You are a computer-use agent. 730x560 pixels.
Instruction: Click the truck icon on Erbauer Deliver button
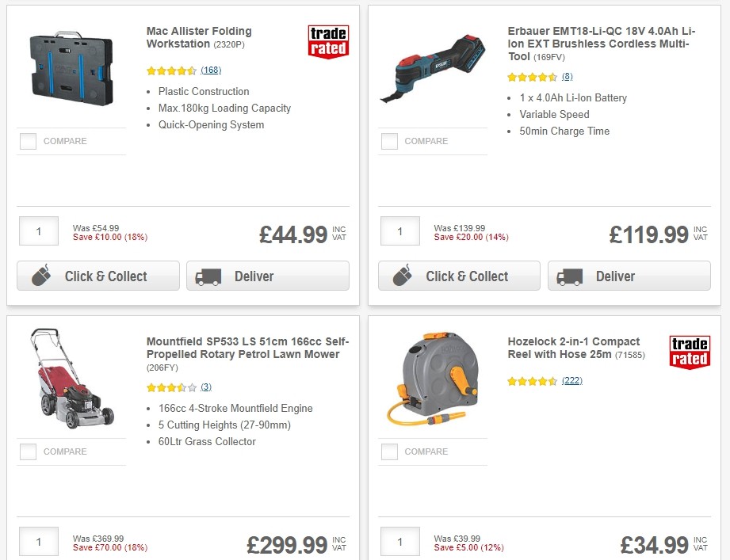click(568, 276)
